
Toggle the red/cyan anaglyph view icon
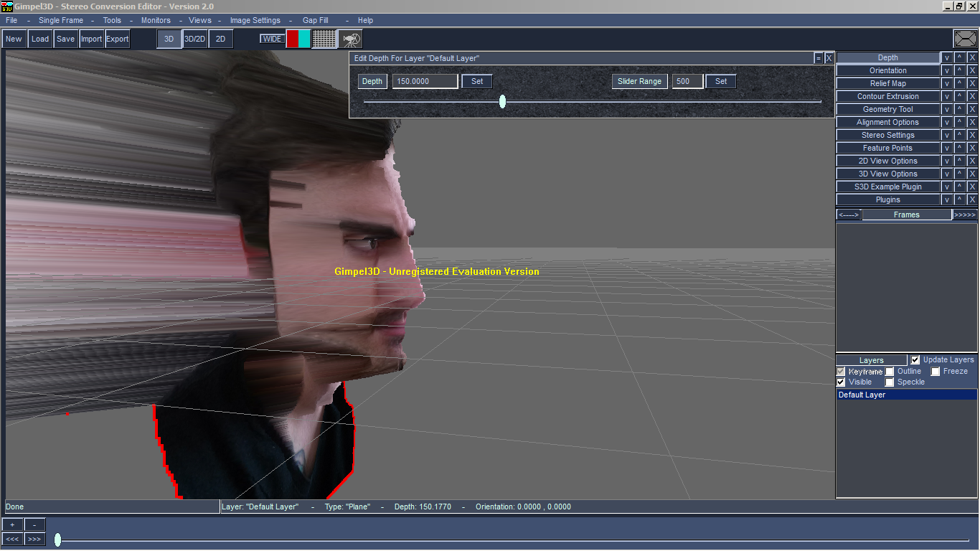(298, 39)
